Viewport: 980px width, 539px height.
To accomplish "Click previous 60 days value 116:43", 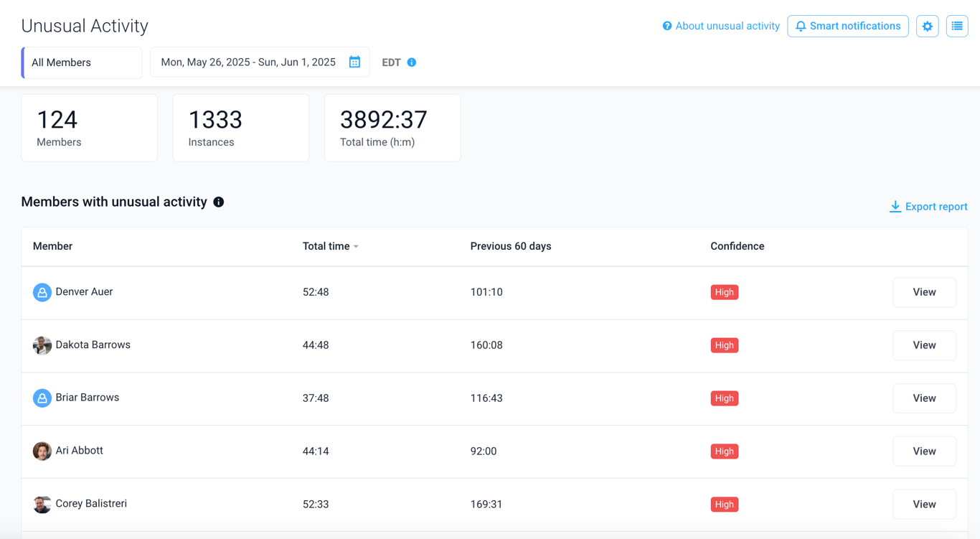I will [x=486, y=398].
